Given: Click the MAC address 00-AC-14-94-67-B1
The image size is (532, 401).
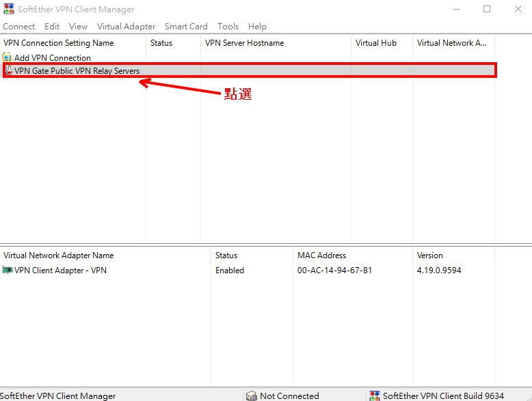Looking at the screenshot, I should tap(334, 270).
